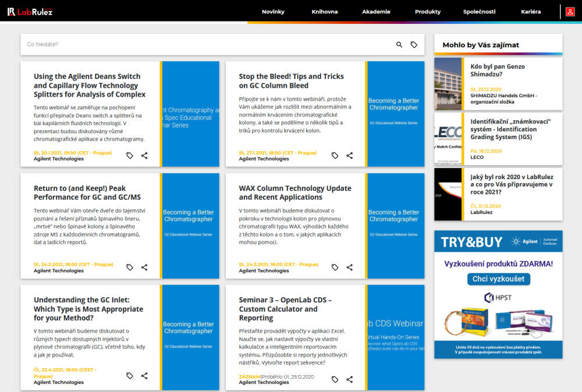Click the 'ZÁZNAM' label on Seminar 3 card
Screen dimensions: 582x392
(250, 377)
